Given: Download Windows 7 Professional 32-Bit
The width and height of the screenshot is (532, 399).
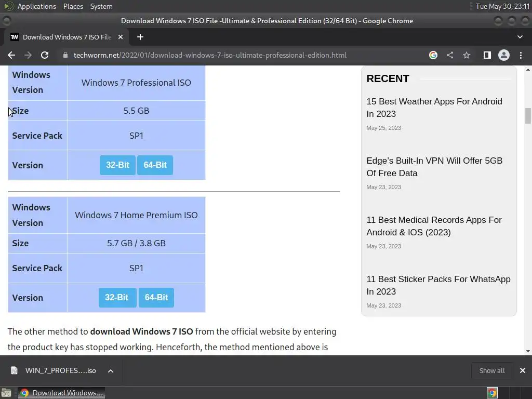Looking at the screenshot, I should (117, 165).
